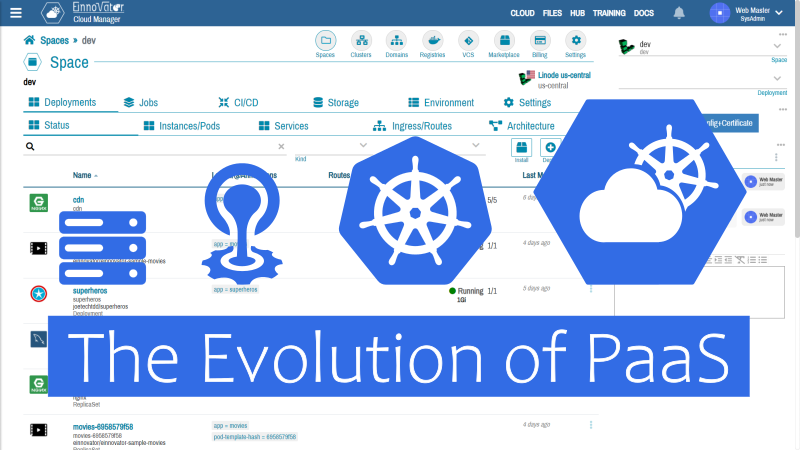
Task: Open the Spaces breadcrumb link
Action: [54, 40]
